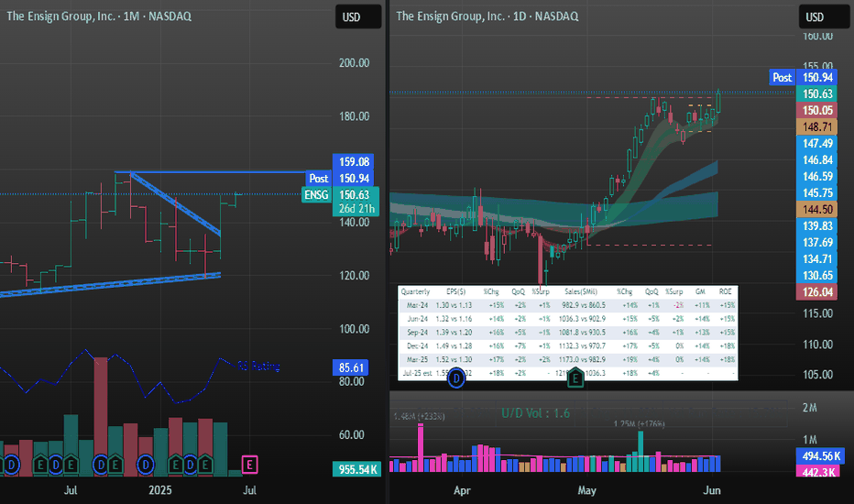Click the monthly chart title The Ensign Group 1M
Viewport: 854px width, 504px height.
click(x=99, y=16)
